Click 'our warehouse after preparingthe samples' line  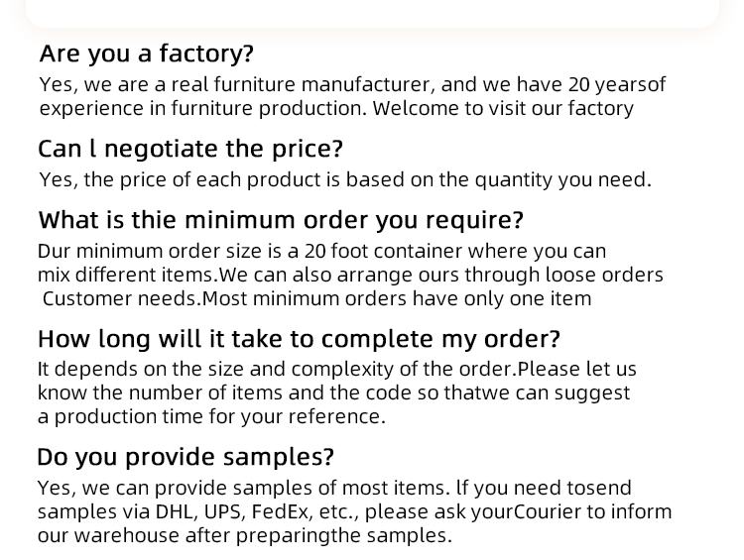point(245,536)
